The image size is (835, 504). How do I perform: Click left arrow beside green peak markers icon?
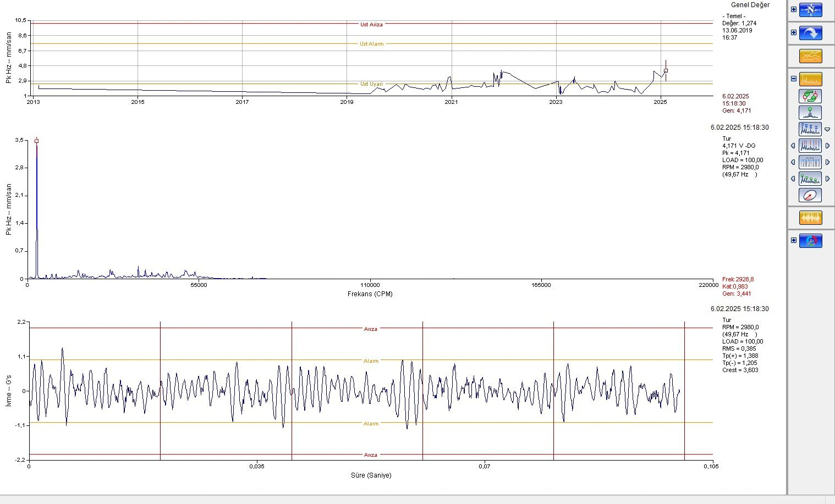(x=793, y=179)
